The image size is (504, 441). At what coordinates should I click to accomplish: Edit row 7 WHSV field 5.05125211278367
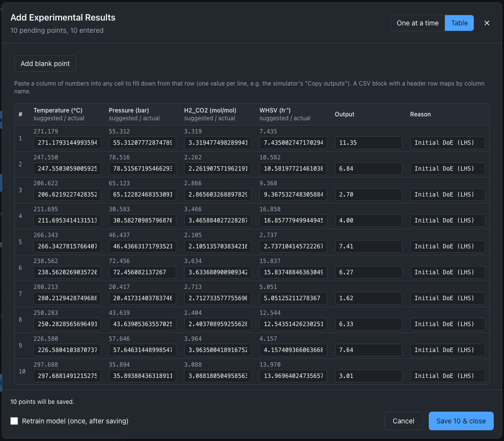(293, 298)
